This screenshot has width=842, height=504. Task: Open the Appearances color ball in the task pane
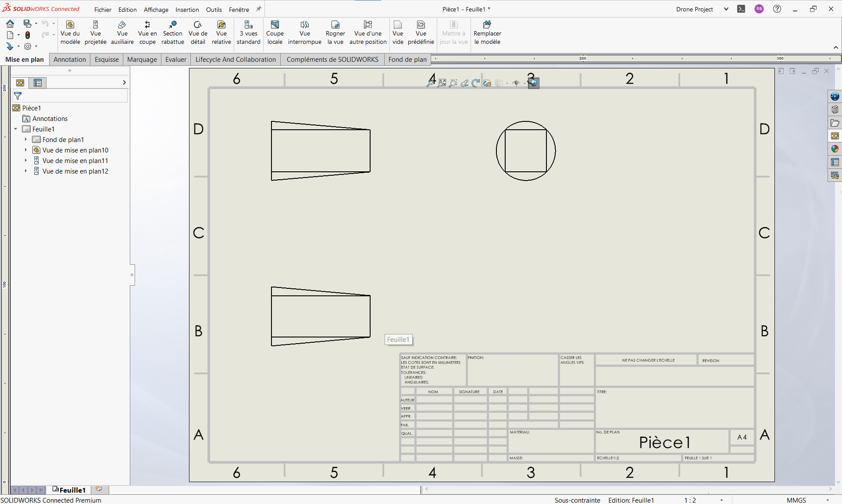coord(835,149)
